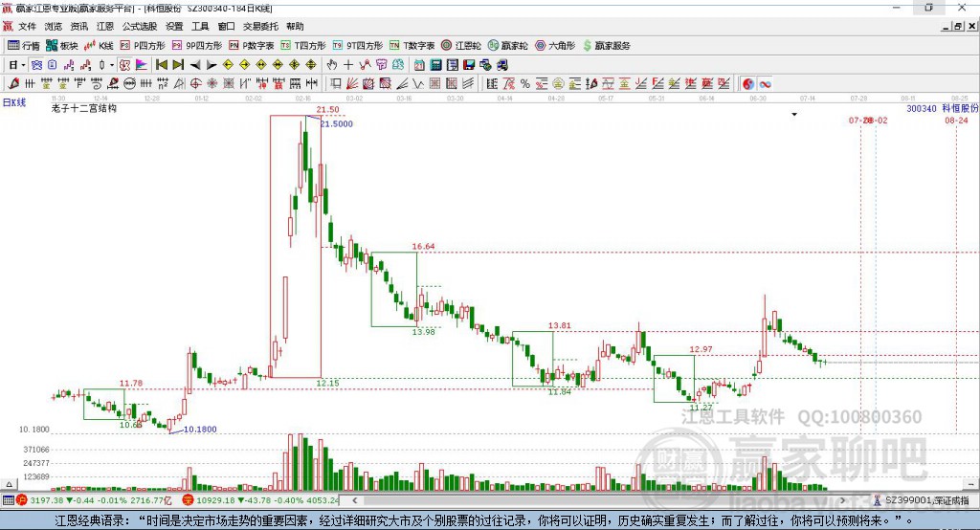Click the infinity loop icon
This screenshot has width=980, height=530.
click(765, 84)
